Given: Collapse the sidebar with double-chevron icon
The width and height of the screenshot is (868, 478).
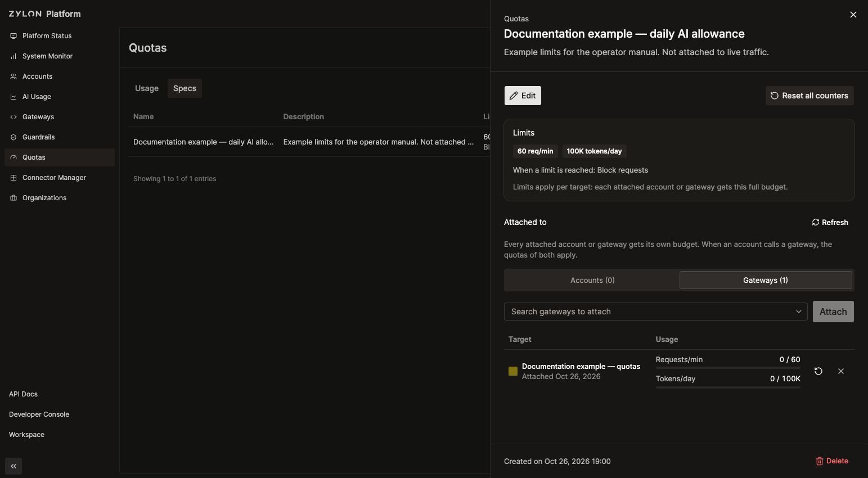Looking at the screenshot, I should point(14,466).
